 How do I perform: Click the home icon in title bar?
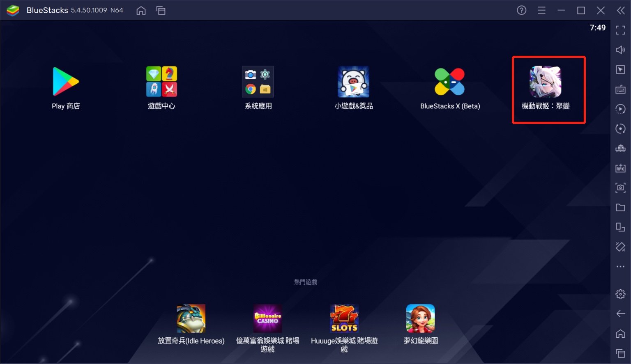[x=141, y=10]
